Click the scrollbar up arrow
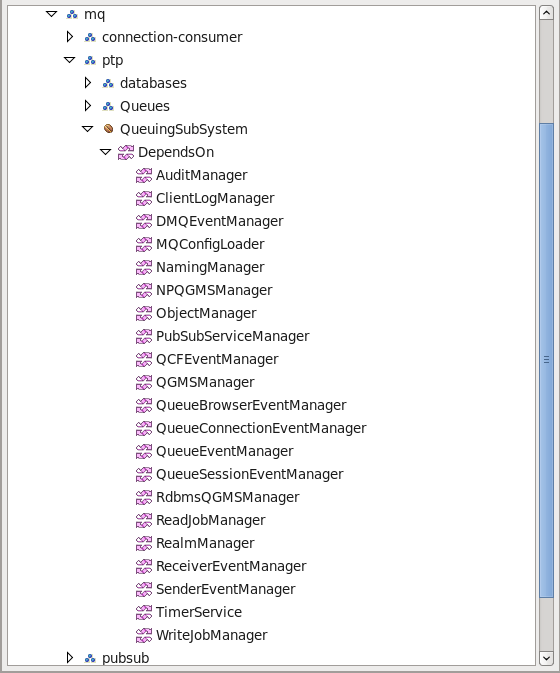This screenshot has width=560, height=673. coord(546,13)
